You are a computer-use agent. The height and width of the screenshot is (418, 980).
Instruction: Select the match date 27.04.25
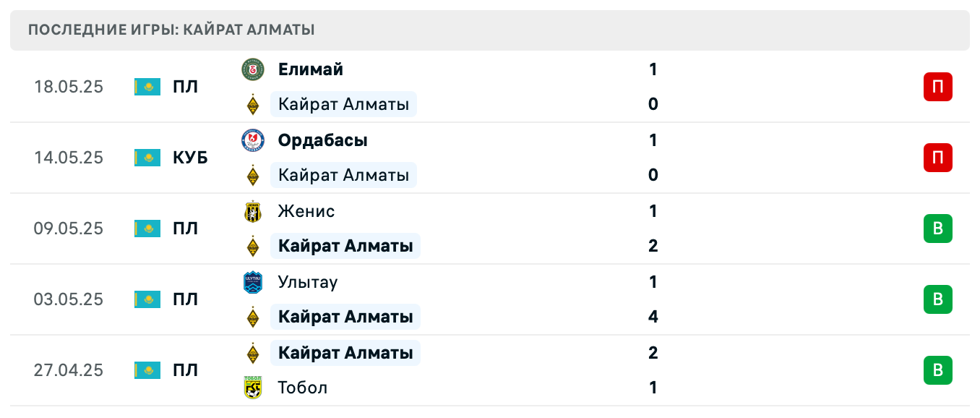pyautogui.click(x=68, y=370)
